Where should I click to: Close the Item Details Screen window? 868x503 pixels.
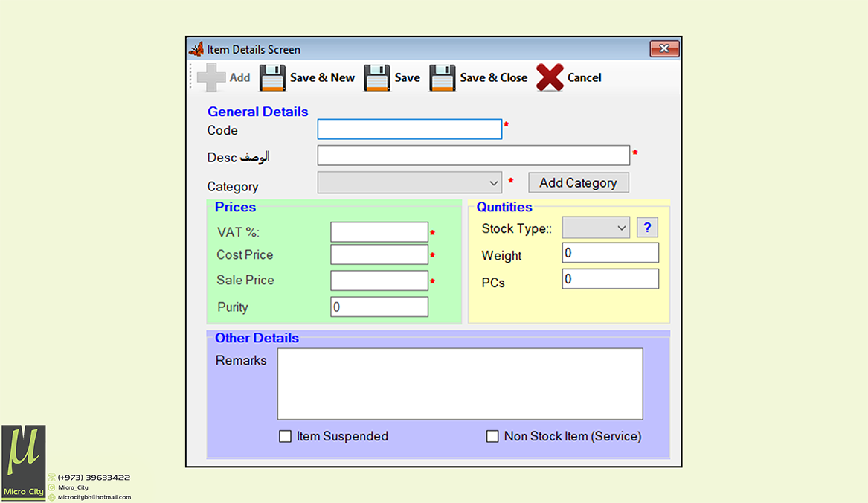[664, 49]
